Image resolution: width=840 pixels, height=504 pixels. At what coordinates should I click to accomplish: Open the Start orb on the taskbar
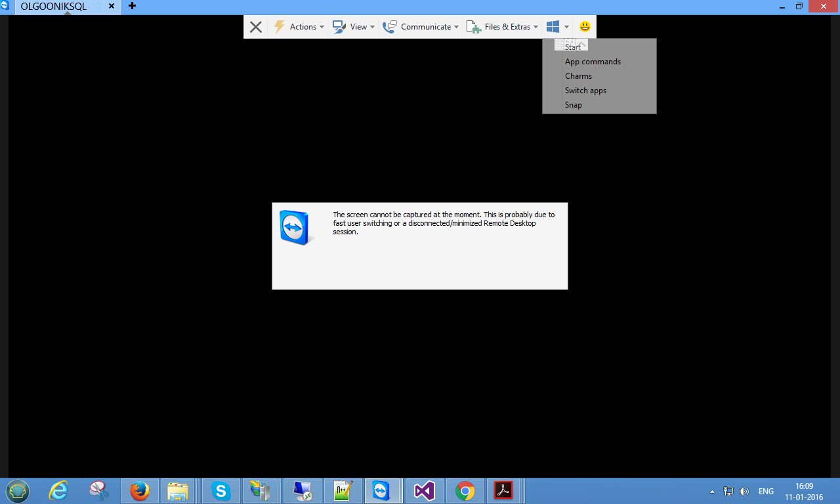[18, 491]
